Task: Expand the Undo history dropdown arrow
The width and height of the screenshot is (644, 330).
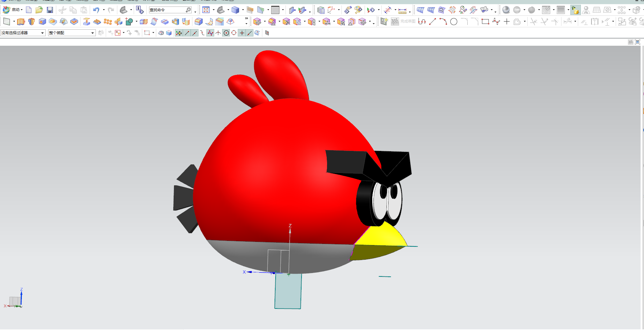Action: pyautogui.click(x=103, y=10)
